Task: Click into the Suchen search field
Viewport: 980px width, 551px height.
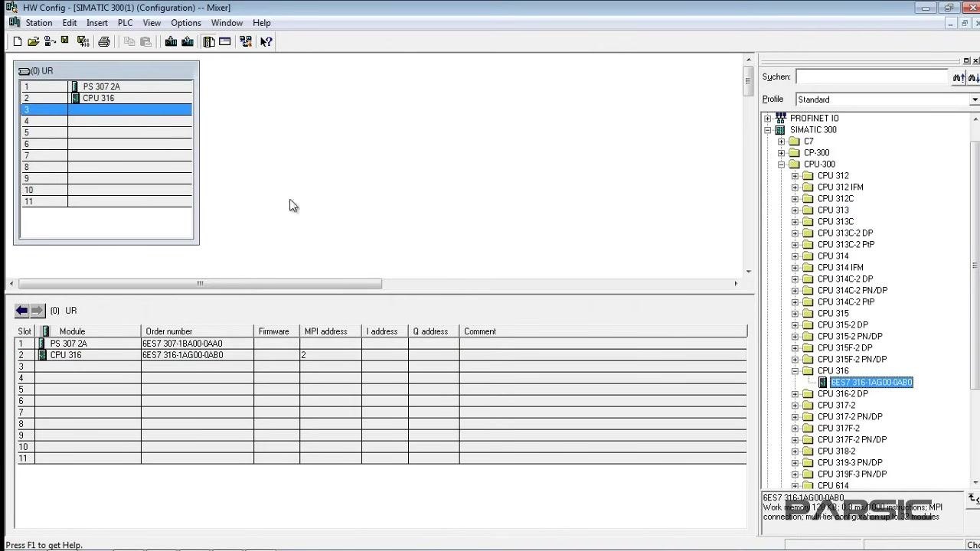Action: pos(873,77)
